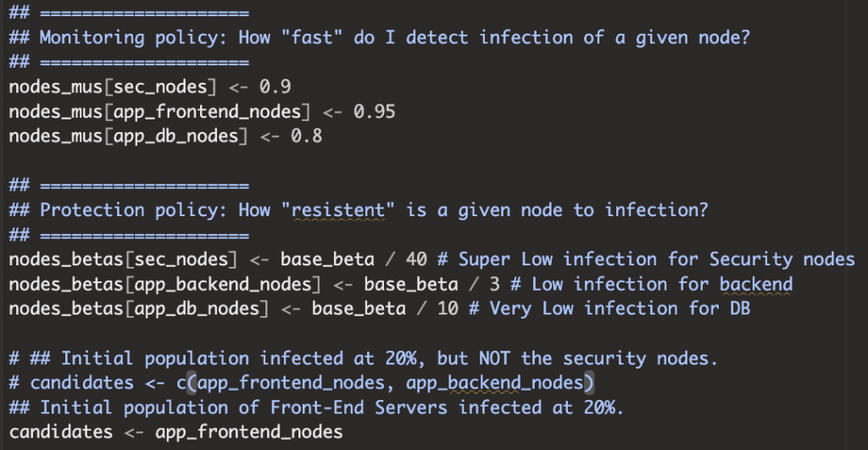
Task: Click nodes_betas[app_backend_nodes] variable
Action: (165, 285)
